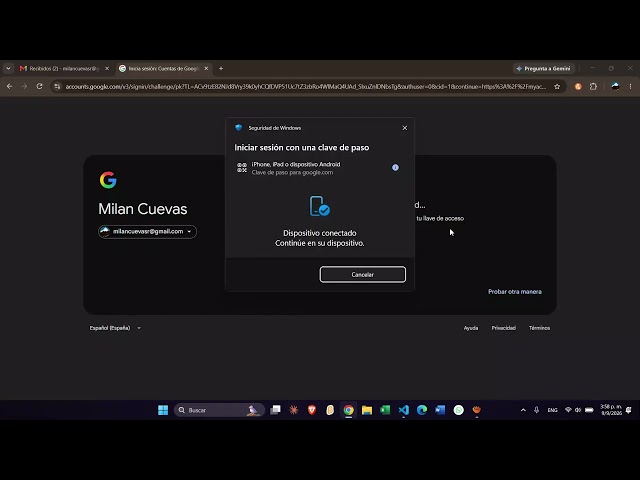640x480 pixels.
Task: Open the Español (España) language dropdown
Action: tap(115, 328)
